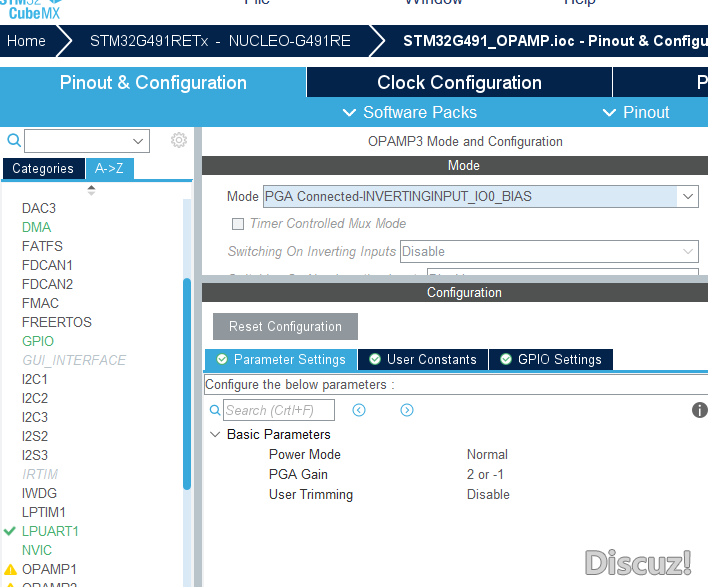Expand the Software Packs menu
Viewport: 708px width, 587px height.
(410, 112)
